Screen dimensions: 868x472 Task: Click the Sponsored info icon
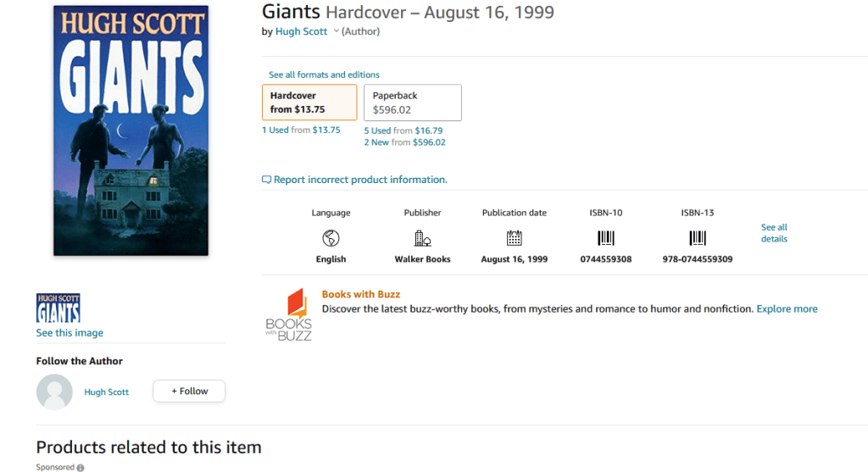(x=81, y=468)
